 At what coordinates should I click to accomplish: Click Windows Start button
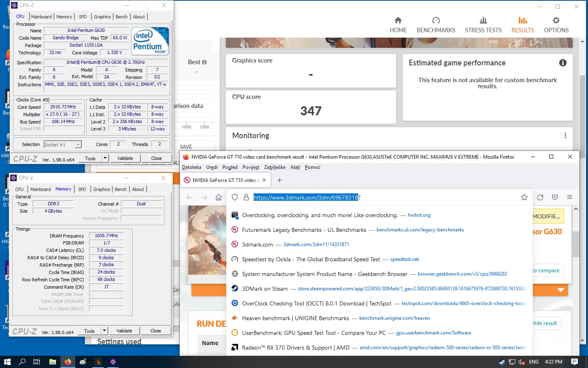7,362
